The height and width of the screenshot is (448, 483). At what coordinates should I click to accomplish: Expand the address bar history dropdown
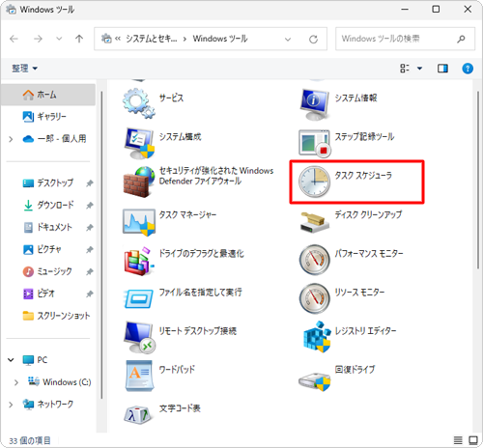(288, 40)
